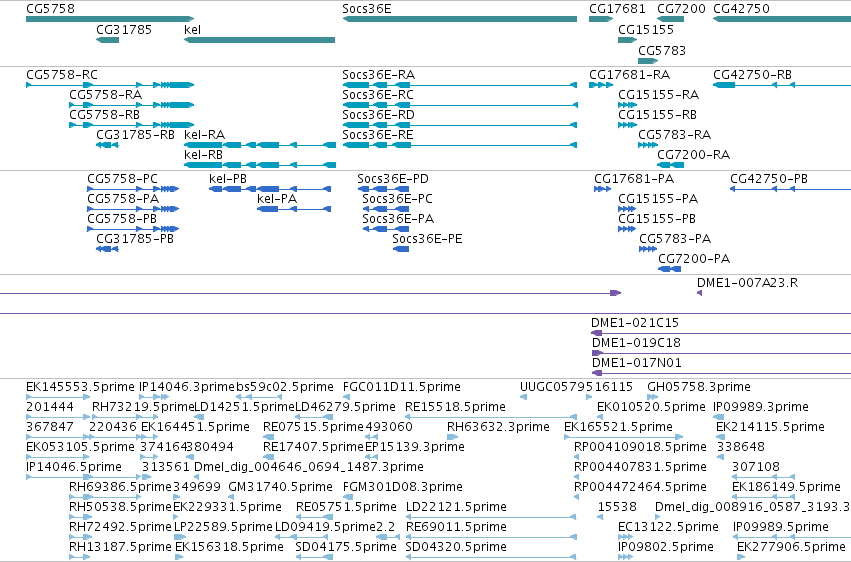The width and height of the screenshot is (851, 562).
Task: Select the Socs36E-RE transcript
Action: tap(460, 145)
